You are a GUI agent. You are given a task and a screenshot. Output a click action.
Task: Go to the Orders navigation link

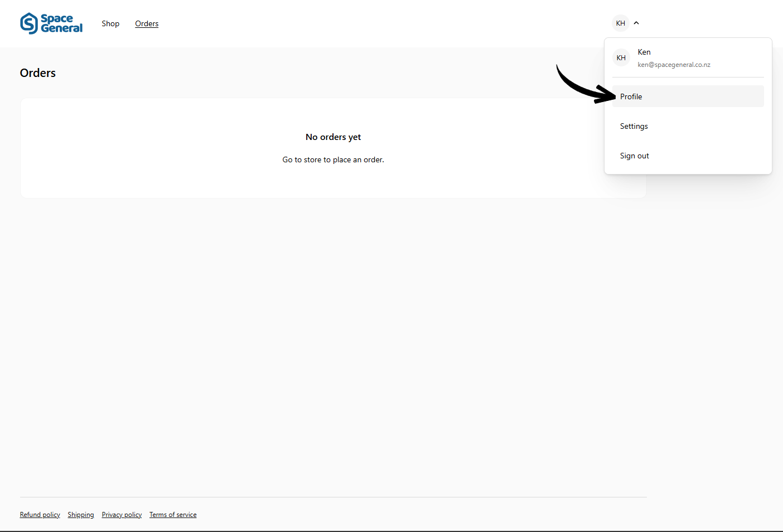pyautogui.click(x=147, y=23)
